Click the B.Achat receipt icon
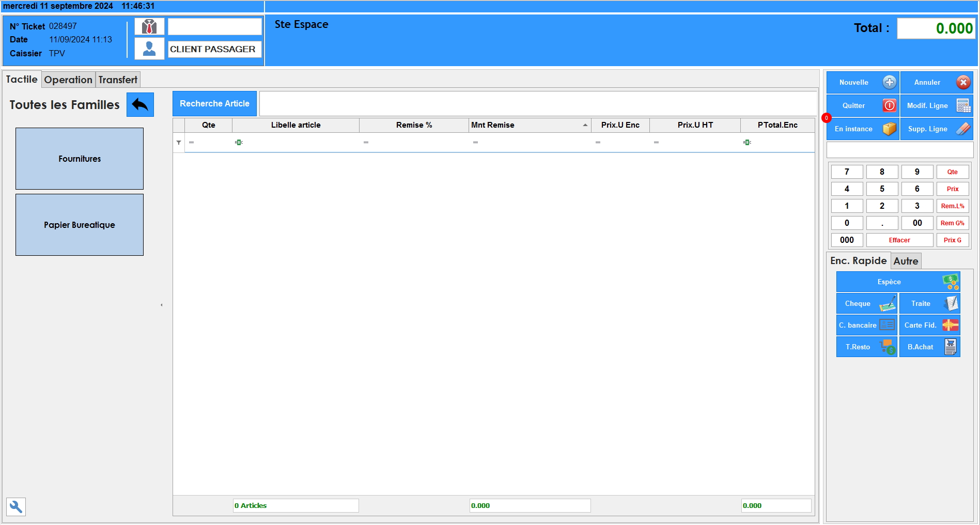980x525 pixels. [x=951, y=347]
